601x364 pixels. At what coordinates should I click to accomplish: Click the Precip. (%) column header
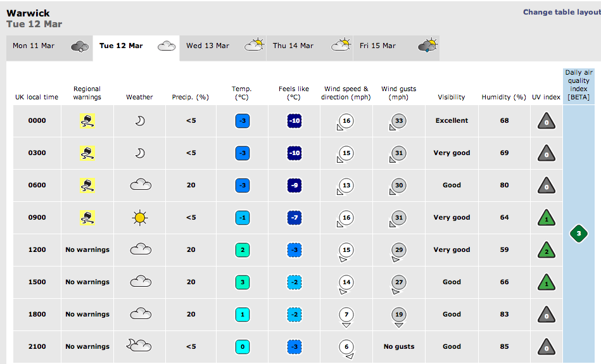(x=191, y=97)
